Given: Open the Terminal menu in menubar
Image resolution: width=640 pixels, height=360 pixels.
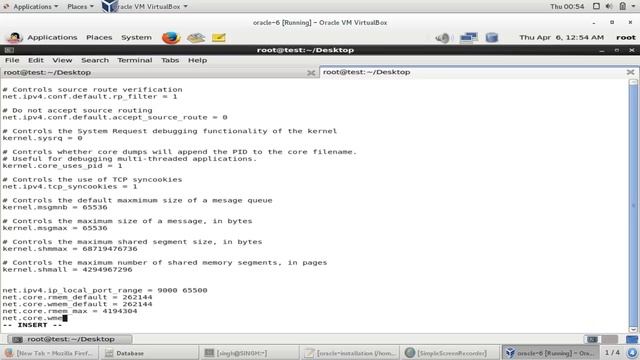Looking at the screenshot, I should (x=135, y=60).
